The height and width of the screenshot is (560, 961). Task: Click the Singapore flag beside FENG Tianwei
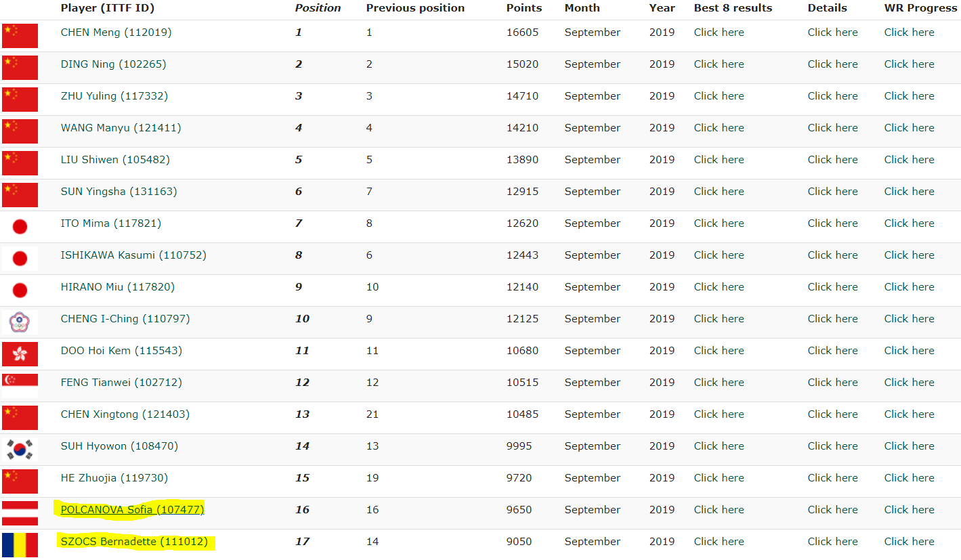pyautogui.click(x=20, y=386)
